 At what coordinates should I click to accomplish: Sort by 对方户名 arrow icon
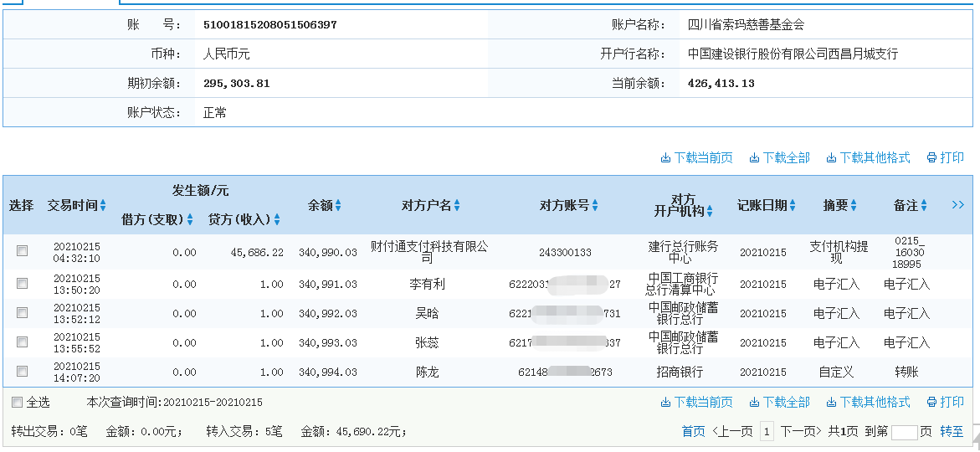[x=457, y=206]
